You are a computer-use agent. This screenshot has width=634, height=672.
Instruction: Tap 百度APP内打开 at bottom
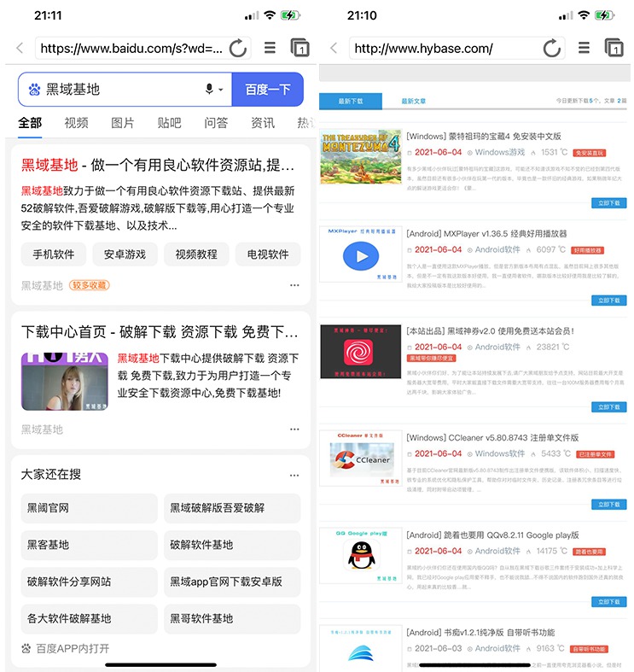tap(66, 648)
